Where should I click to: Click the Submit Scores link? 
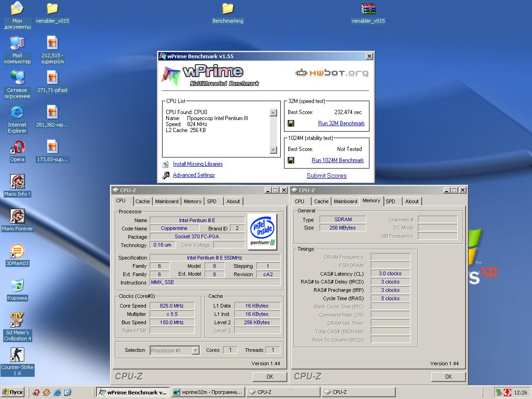point(326,176)
